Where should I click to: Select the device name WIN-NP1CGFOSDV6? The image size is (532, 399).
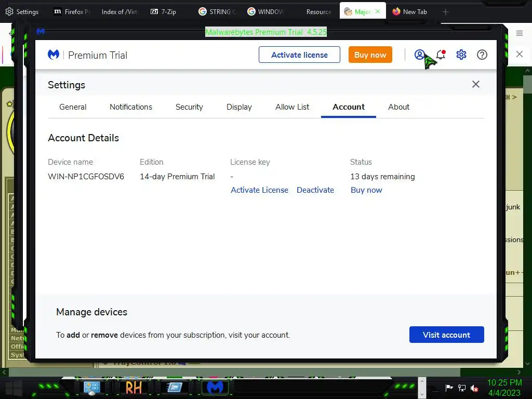coord(86,177)
